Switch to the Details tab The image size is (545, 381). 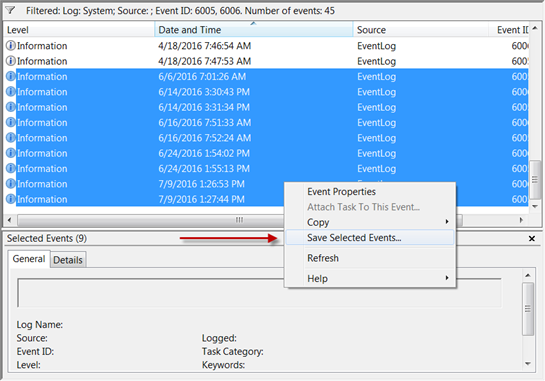coord(68,260)
